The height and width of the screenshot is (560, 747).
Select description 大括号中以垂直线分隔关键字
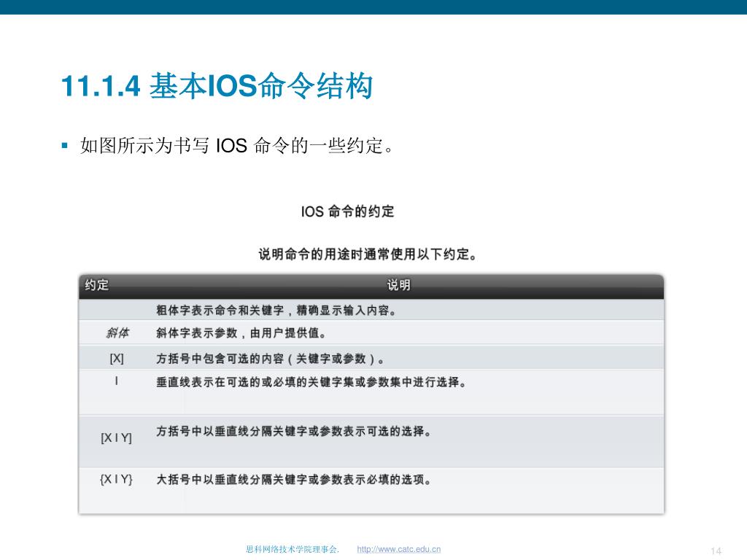click(x=293, y=480)
